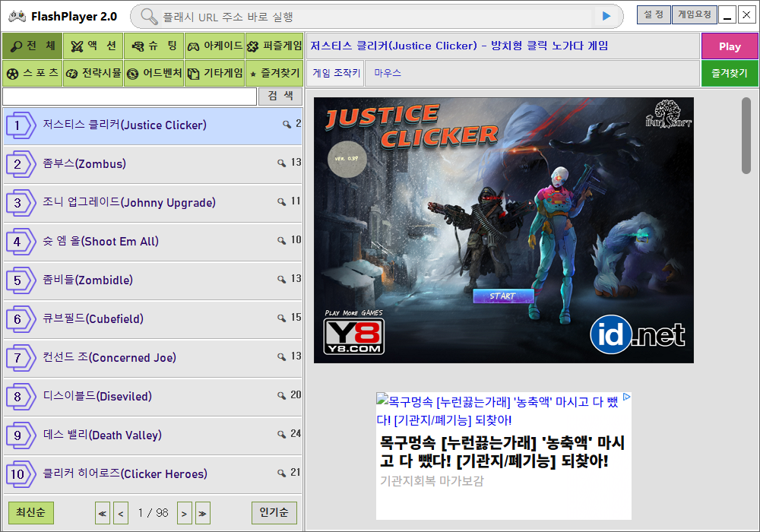Sort list by 인기순 popularity
The image size is (760, 532).
[274, 512]
